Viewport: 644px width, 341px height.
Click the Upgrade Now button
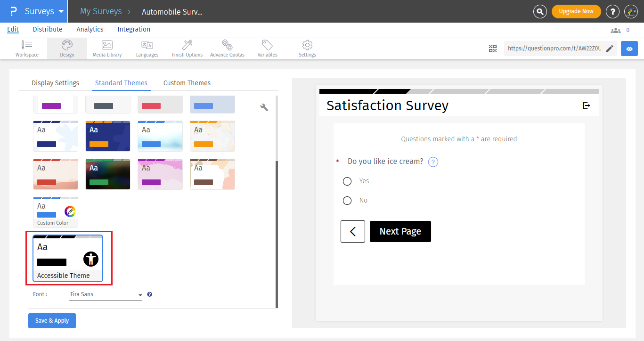[x=576, y=11]
